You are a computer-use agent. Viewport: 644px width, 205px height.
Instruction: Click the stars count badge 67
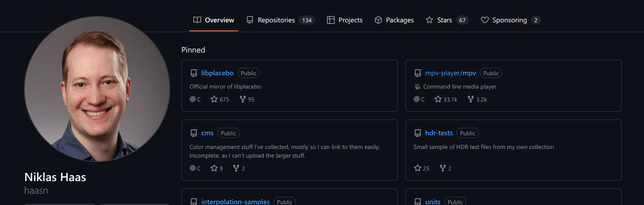[462, 20]
